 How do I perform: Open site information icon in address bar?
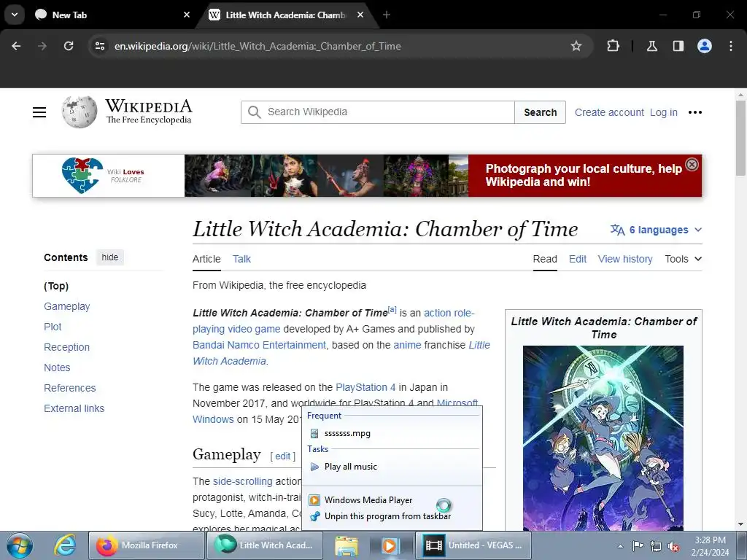point(100,46)
